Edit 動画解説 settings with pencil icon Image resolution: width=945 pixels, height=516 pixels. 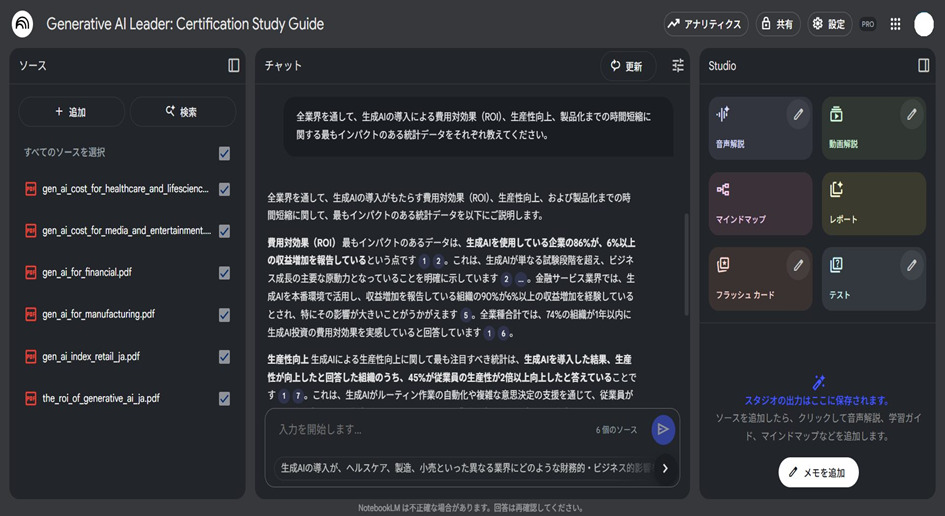coord(911,114)
